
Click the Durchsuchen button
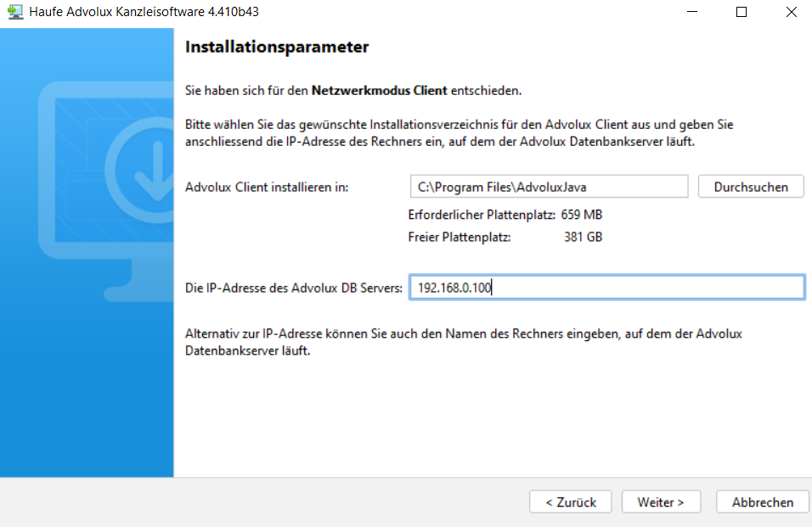751,187
